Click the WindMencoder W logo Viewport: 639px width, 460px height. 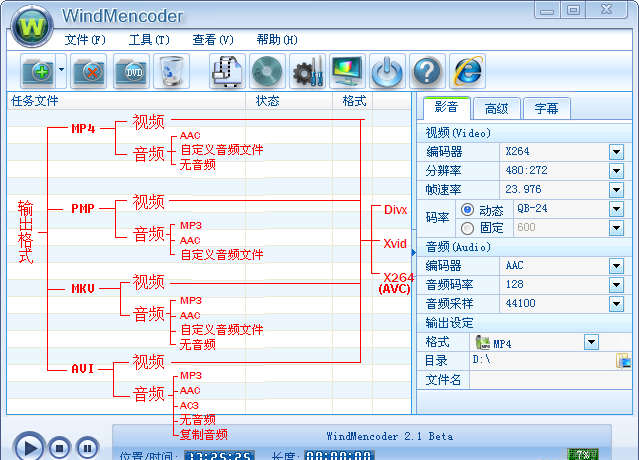[32, 26]
